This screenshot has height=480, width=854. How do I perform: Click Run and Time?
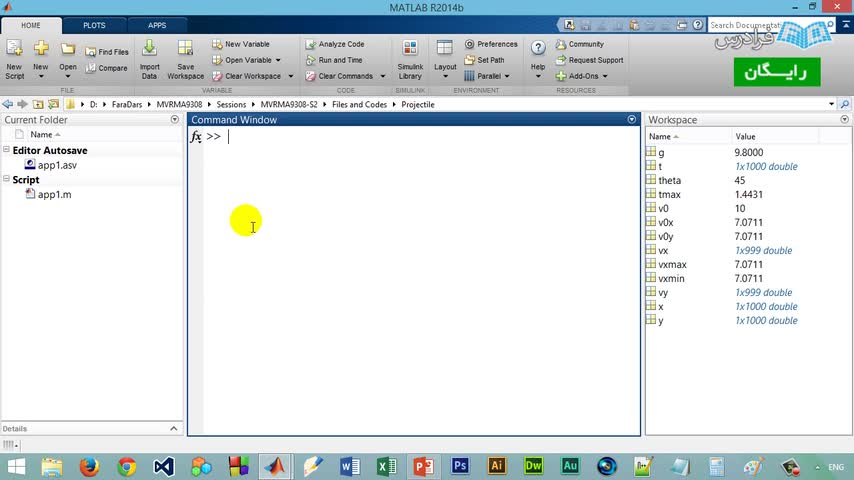tap(334, 60)
